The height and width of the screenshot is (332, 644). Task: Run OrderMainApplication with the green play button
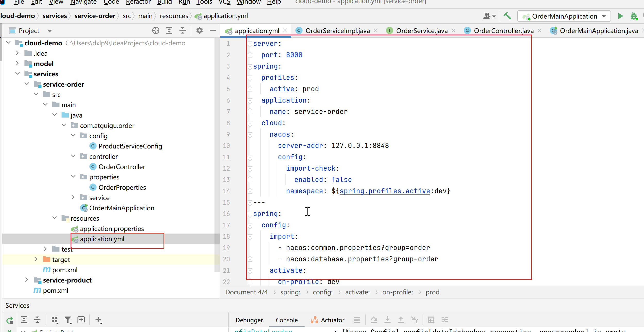[620, 16]
